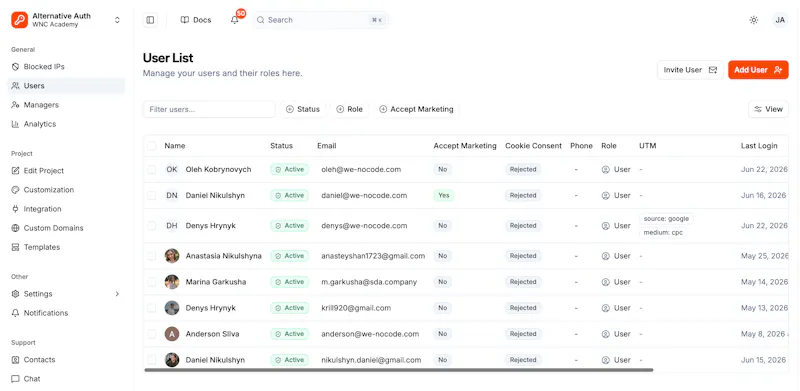Screen dimensions: 800x391
Task: Click photo avatar in krill920@gmail.com row
Action: pyautogui.click(x=172, y=308)
